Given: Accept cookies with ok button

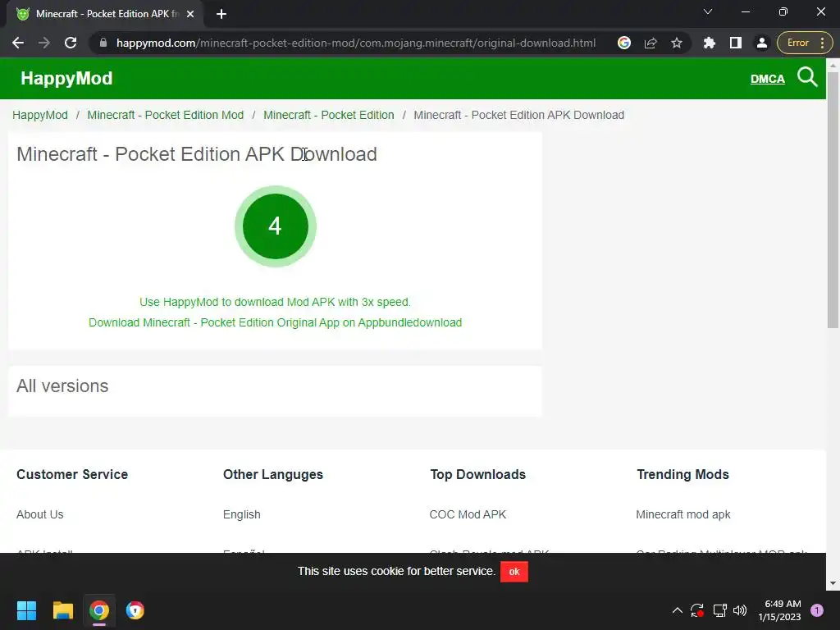Looking at the screenshot, I should tap(514, 572).
